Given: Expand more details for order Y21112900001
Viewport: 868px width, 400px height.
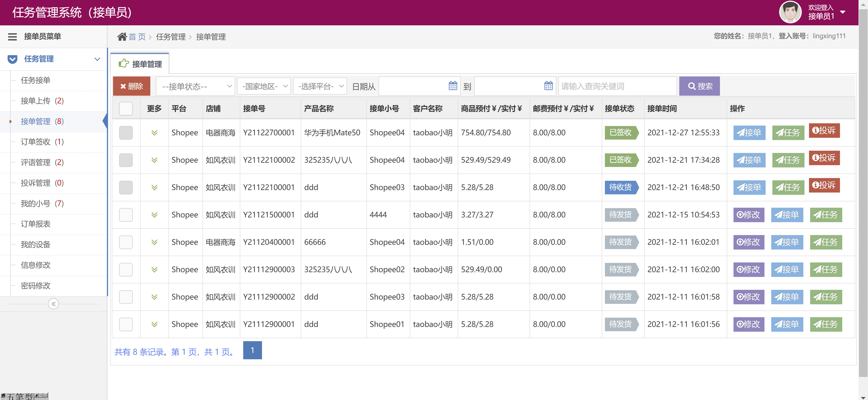Looking at the screenshot, I should [x=154, y=324].
